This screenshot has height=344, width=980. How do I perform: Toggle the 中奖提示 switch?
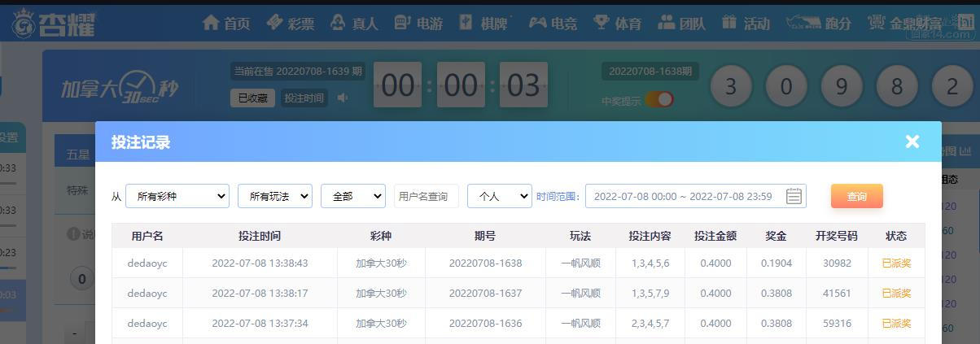tap(659, 99)
